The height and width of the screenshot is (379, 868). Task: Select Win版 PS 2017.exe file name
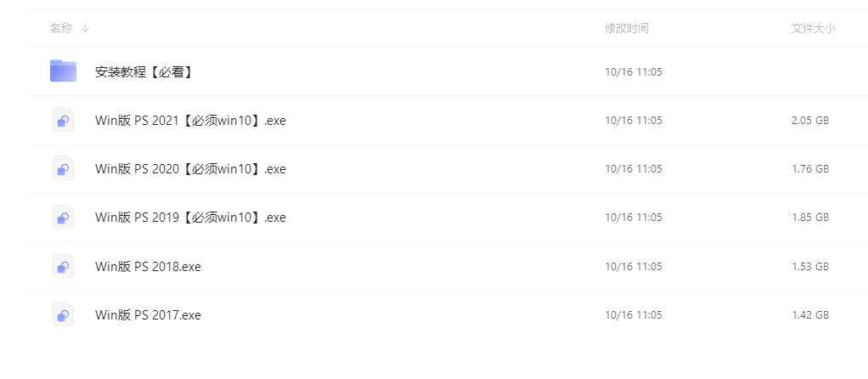click(148, 315)
